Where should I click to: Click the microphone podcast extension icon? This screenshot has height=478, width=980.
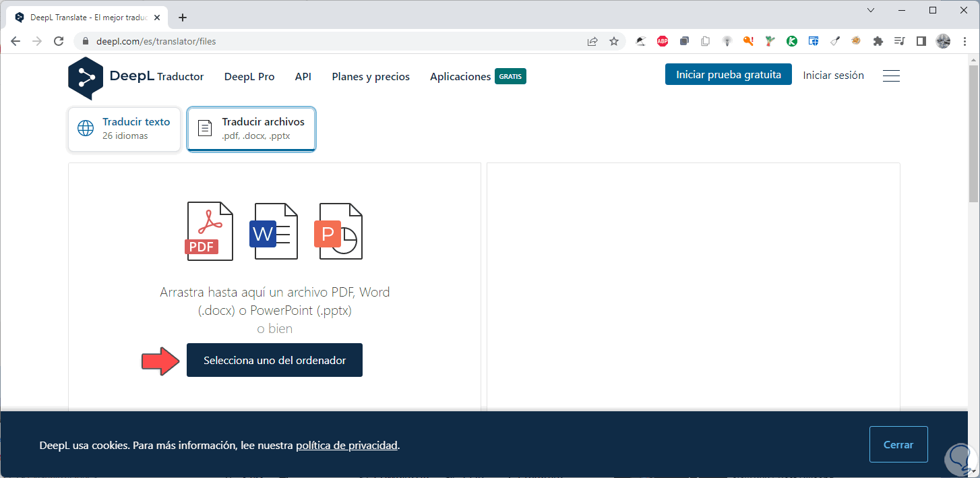tap(727, 41)
